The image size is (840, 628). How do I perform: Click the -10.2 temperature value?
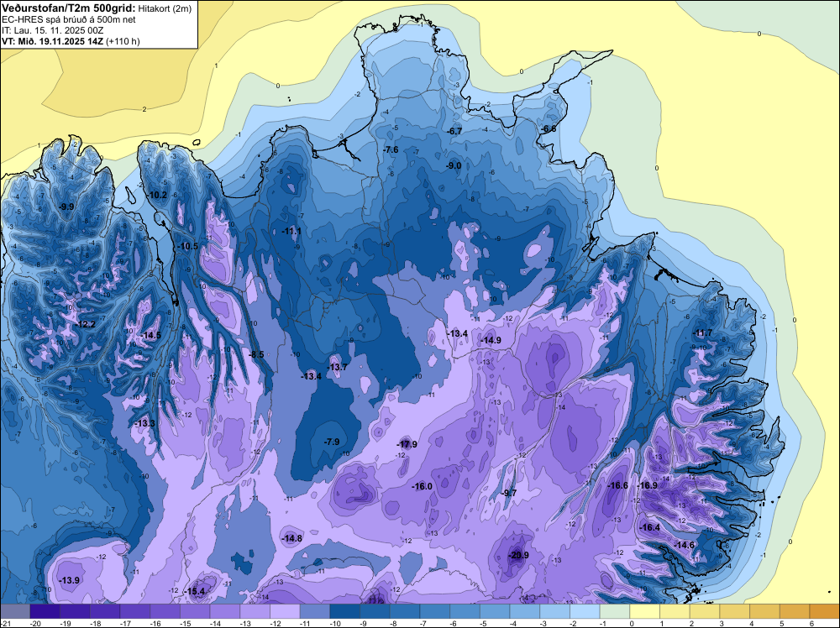pos(158,196)
